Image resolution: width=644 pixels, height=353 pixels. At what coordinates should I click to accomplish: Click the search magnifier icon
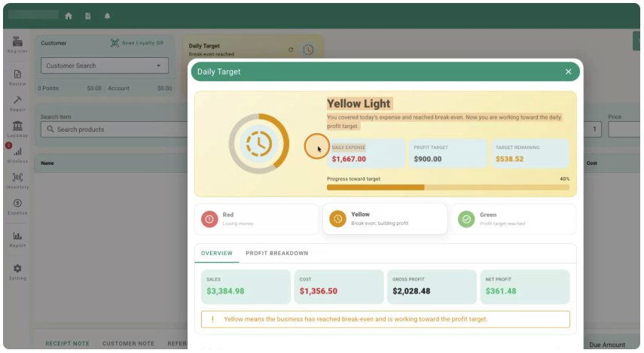pyautogui.click(x=50, y=129)
